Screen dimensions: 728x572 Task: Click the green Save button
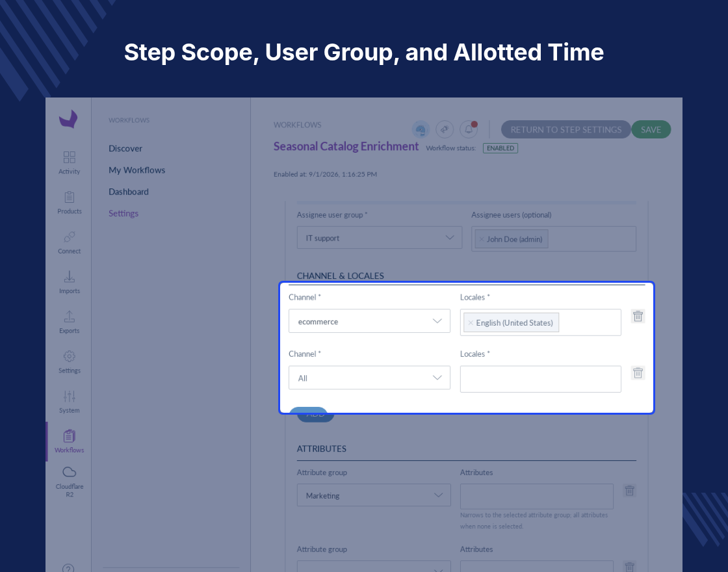pyautogui.click(x=651, y=129)
